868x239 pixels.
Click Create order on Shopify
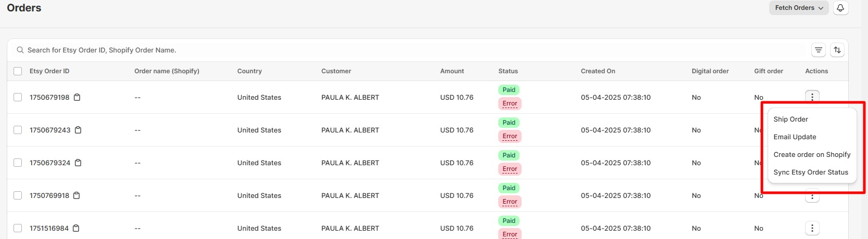point(812,154)
